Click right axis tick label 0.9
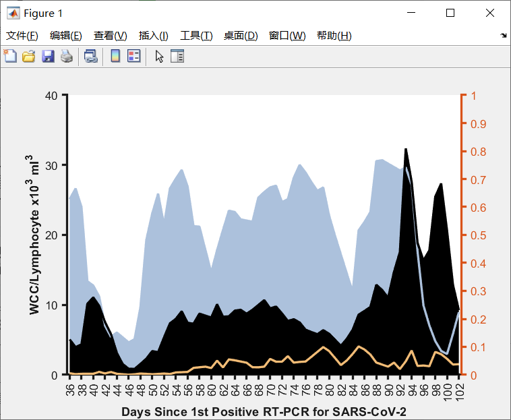The height and width of the screenshot is (420, 511). (479, 124)
